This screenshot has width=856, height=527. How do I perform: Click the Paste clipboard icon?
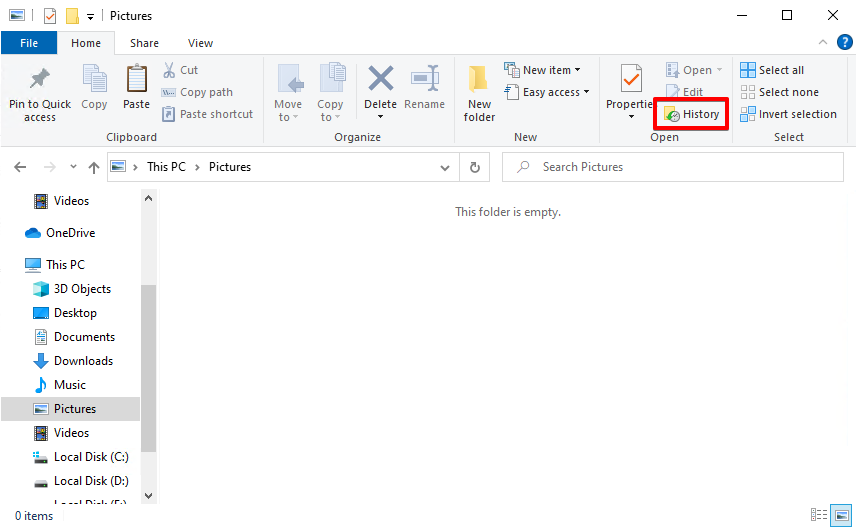pyautogui.click(x=137, y=79)
